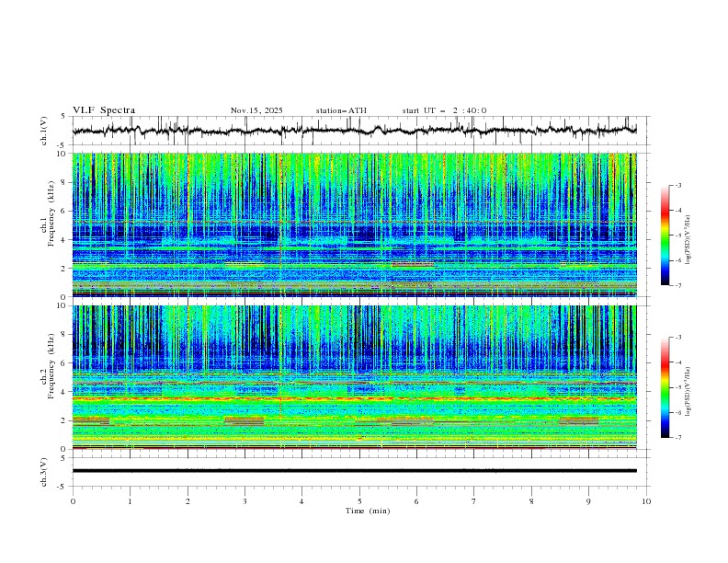Viewport: 728px width, 563px height.
Task: Click the time axis tick label "6"
Action: [416, 501]
